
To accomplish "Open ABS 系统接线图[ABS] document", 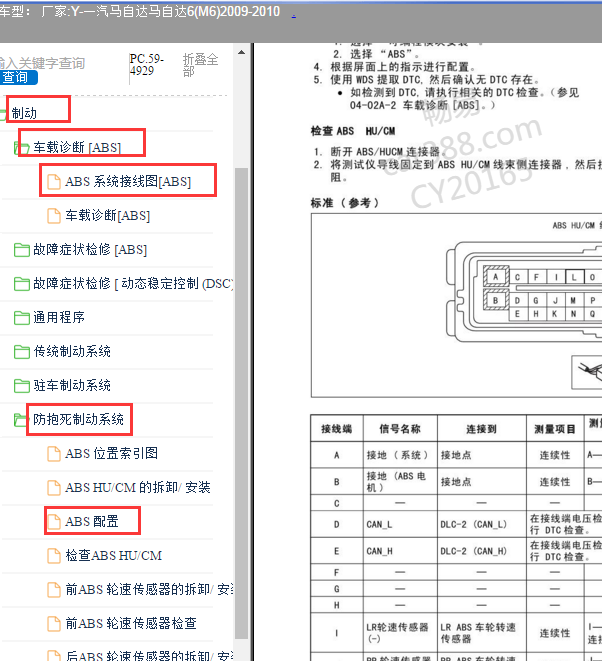I will [128, 181].
